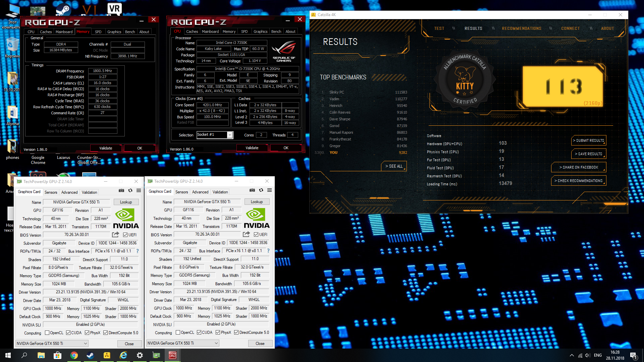Image resolution: width=644 pixels, height=362 pixels.
Task: Show hidden tray icons chevron
Action: click(572, 355)
